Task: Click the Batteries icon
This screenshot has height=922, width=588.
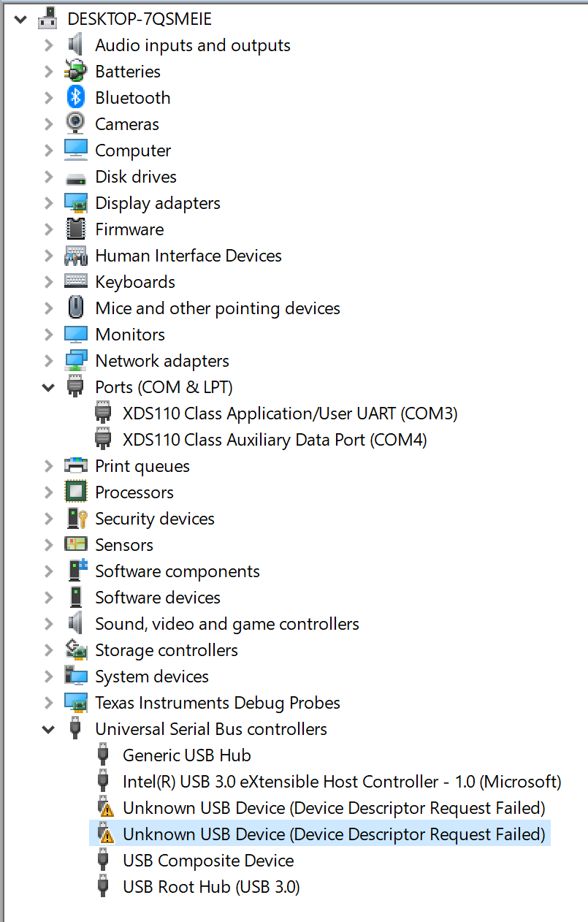Action: pos(76,71)
